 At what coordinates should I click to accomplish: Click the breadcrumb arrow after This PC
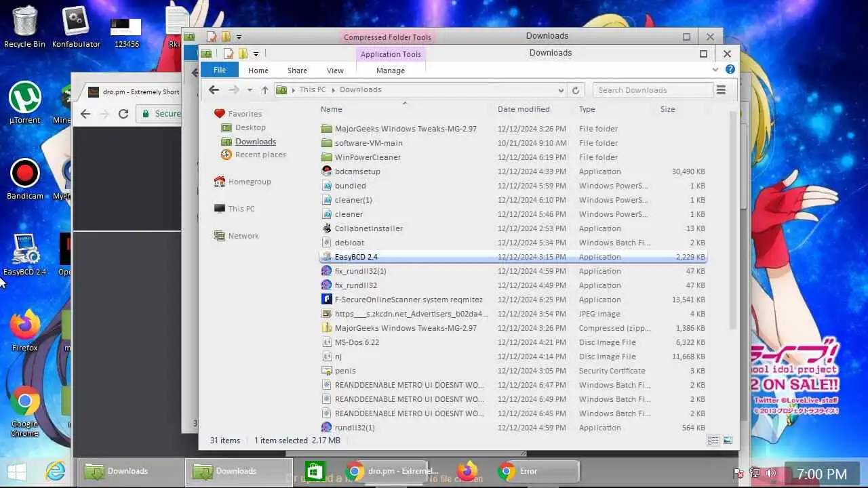[333, 89]
